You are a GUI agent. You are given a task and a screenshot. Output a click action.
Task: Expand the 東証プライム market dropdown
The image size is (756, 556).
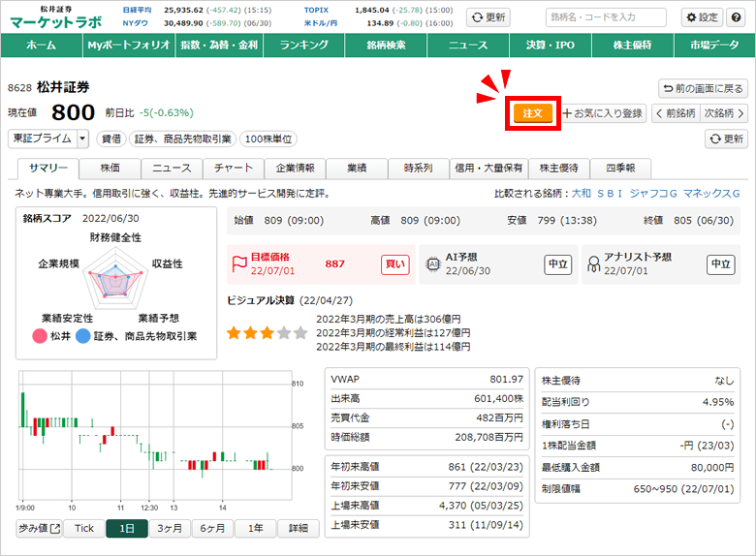(48, 139)
